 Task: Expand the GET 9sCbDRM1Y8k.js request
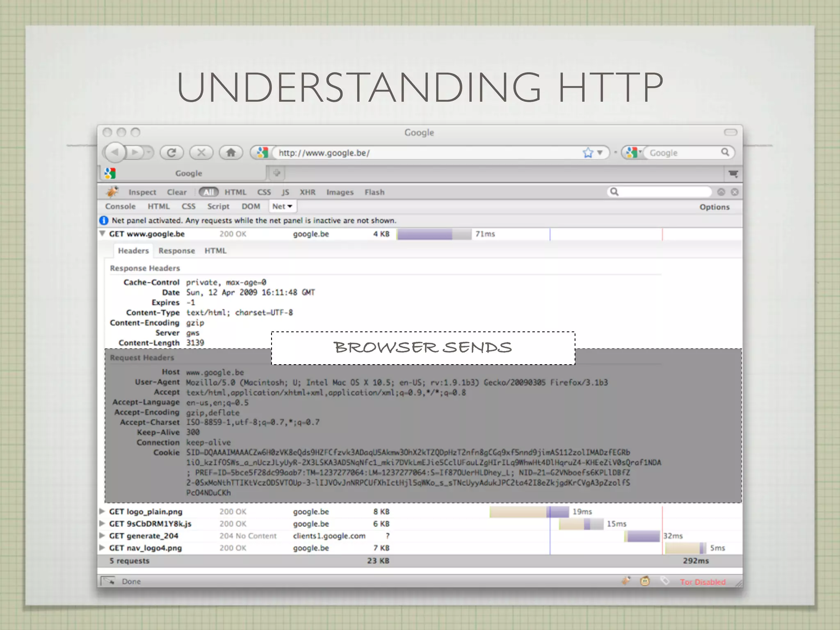coord(102,524)
